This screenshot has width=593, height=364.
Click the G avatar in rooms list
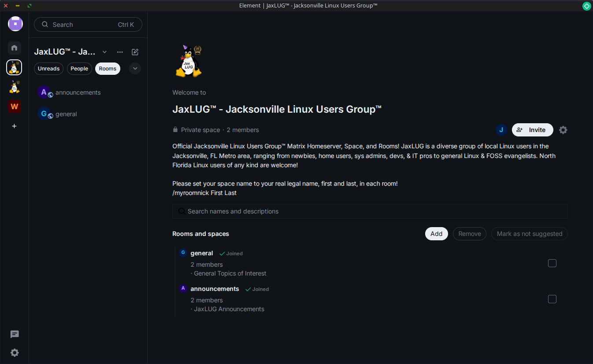[x=183, y=253]
